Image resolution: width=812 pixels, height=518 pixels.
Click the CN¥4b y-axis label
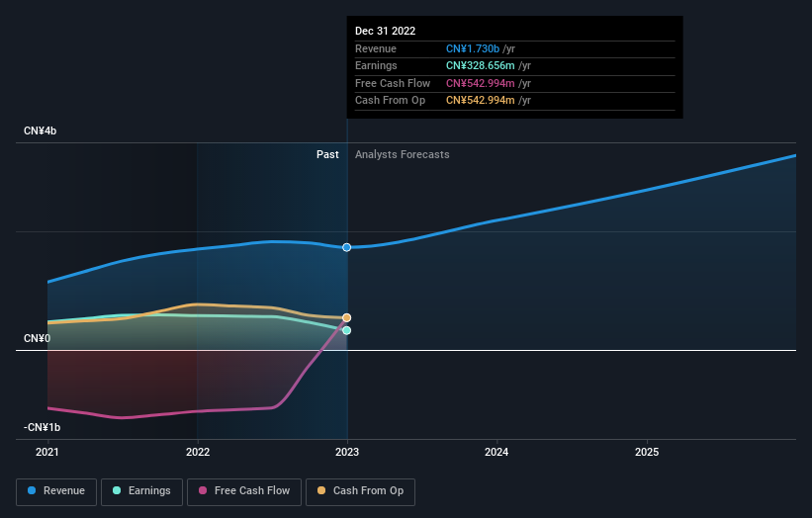40,130
